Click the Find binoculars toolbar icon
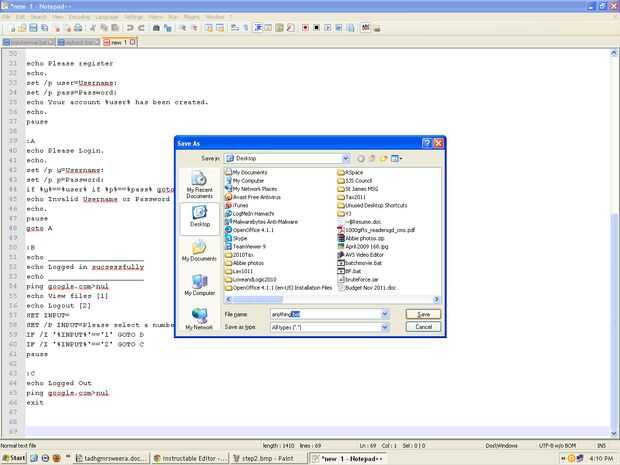The height and width of the screenshot is (465, 620). tap(156, 28)
